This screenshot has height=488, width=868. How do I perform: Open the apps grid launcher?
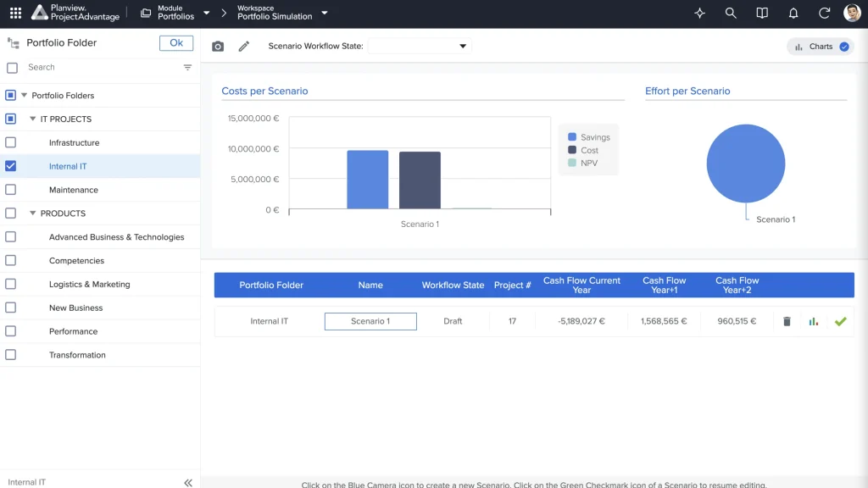point(15,13)
